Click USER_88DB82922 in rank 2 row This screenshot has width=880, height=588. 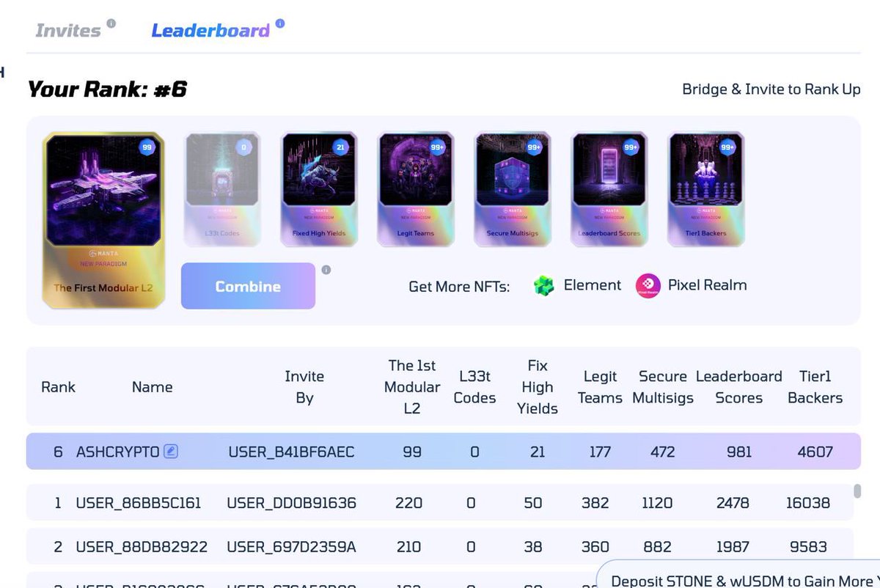142,546
